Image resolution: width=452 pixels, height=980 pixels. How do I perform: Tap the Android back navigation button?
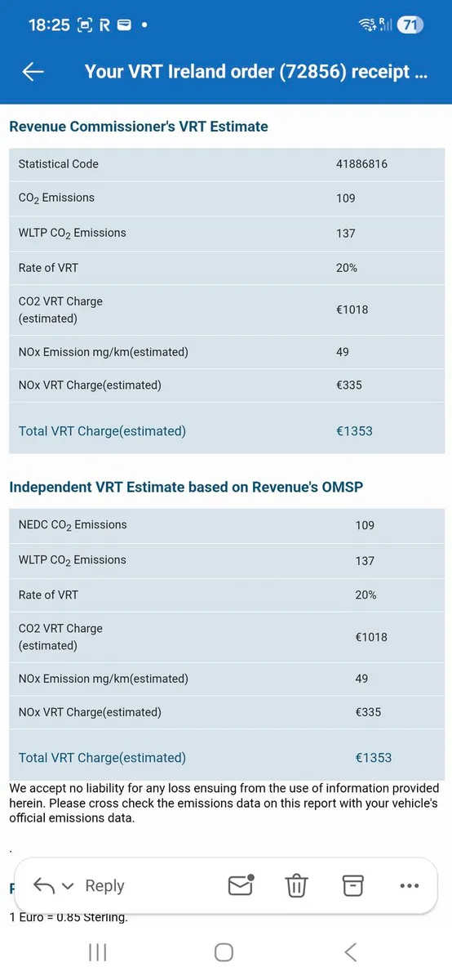pyautogui.click(x=351, y=952)
